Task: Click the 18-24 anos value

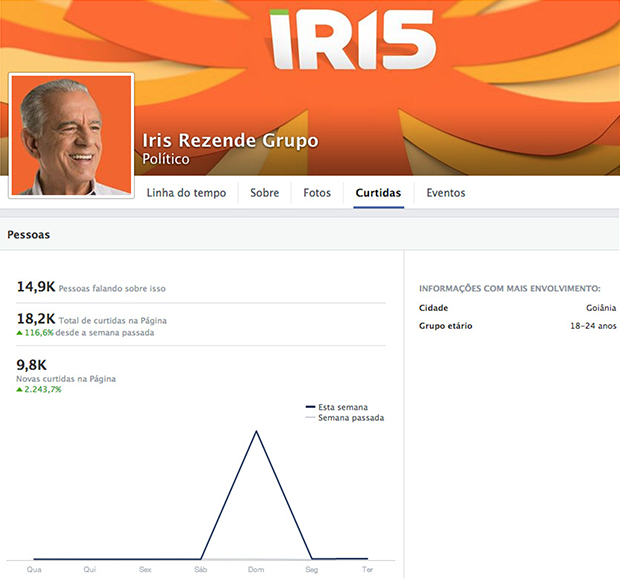Action: point(593,326)
